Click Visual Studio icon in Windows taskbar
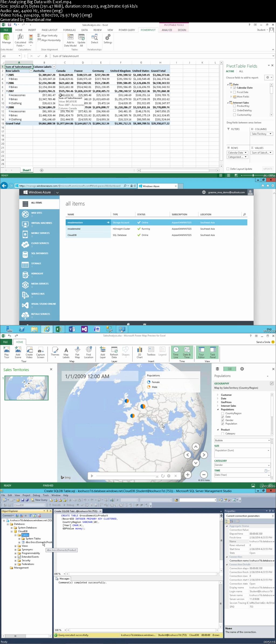This screenshot has width=276, height=644. coord(84,329)
